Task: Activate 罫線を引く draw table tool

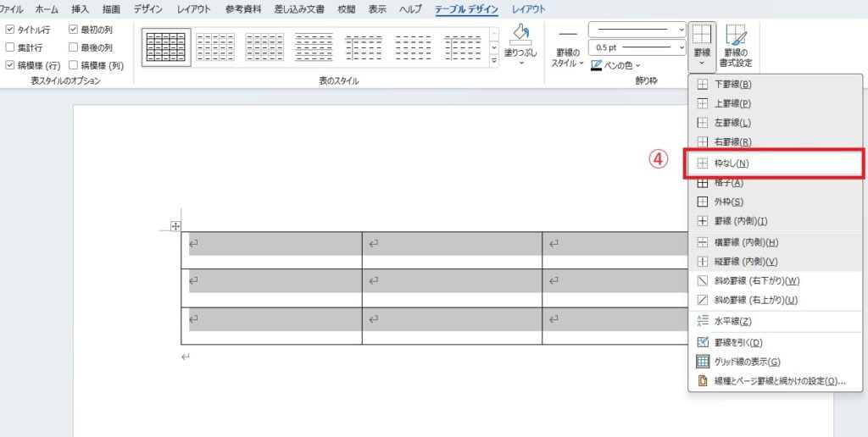Action: tap(775, 342)
